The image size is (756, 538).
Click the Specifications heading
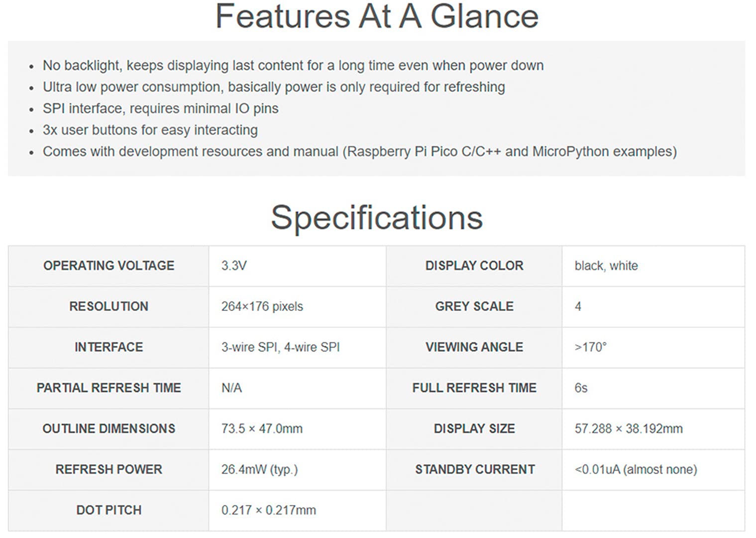click(377, 218)
